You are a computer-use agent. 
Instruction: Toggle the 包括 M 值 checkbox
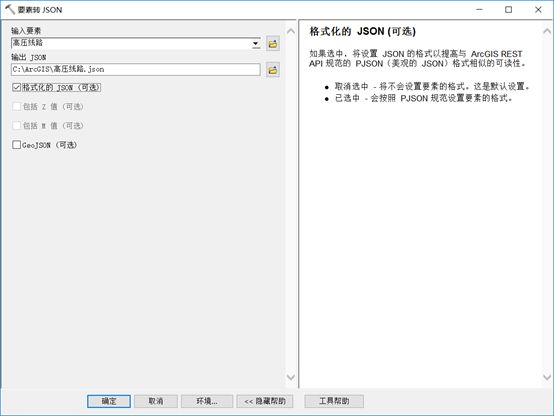click(17, 125)
